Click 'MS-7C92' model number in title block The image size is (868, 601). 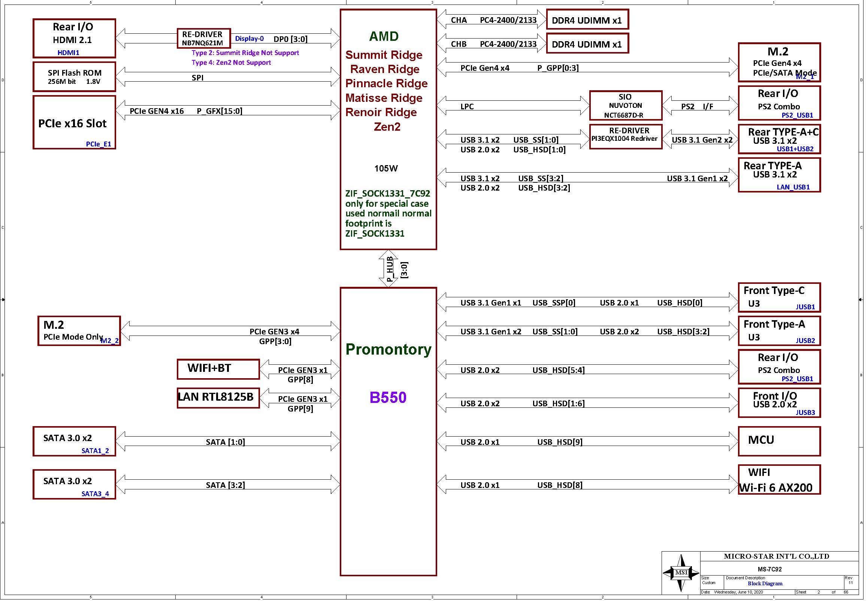point(770,570)
